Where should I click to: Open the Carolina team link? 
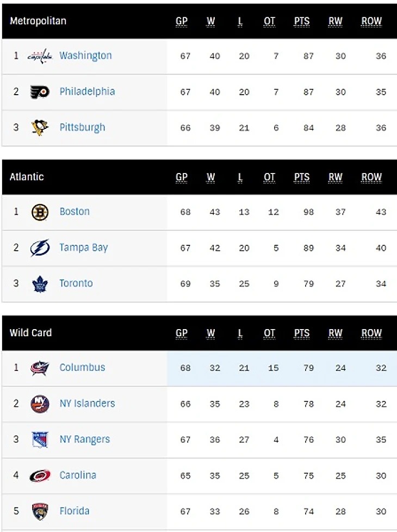[78, 475]
